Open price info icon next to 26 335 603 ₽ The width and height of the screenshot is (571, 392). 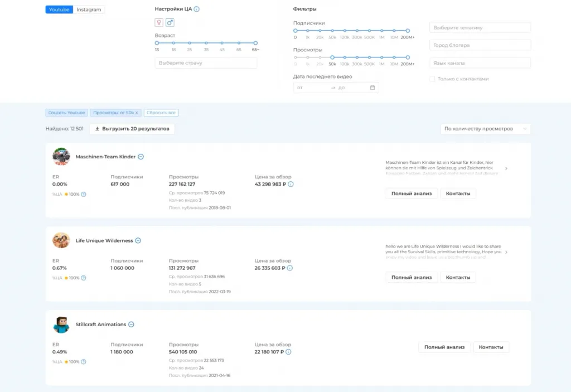290,268
